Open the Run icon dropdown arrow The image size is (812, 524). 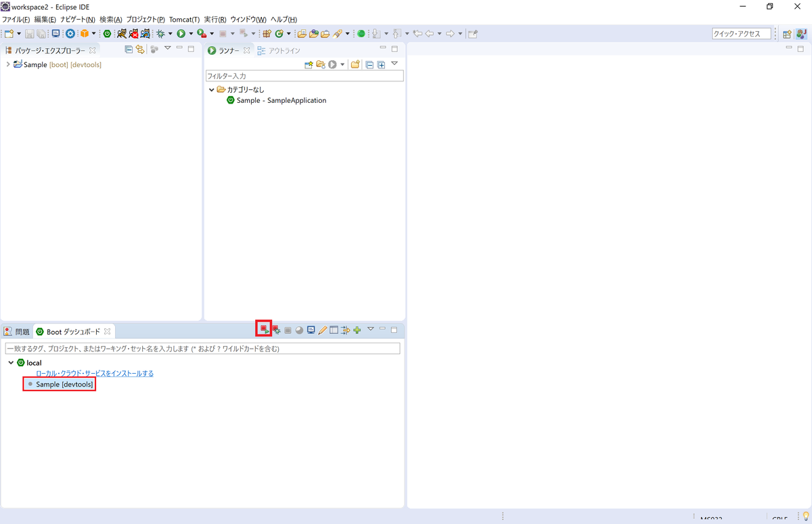190,33
